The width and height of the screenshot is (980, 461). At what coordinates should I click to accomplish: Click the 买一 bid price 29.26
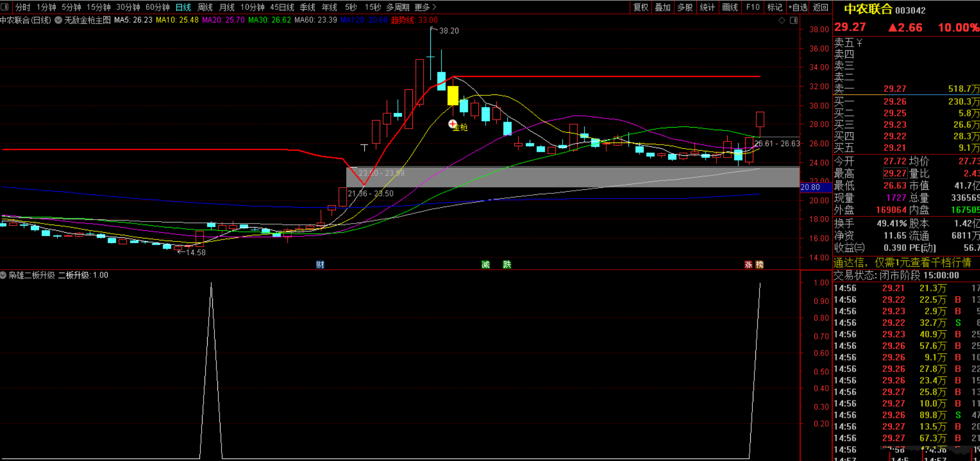tap(895, 102)
